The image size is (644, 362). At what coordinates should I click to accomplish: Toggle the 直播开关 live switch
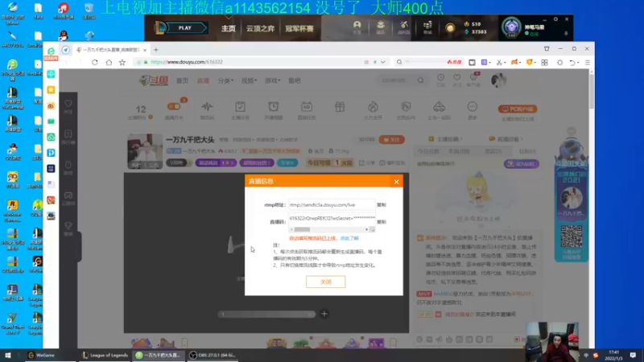pos(174,107)
